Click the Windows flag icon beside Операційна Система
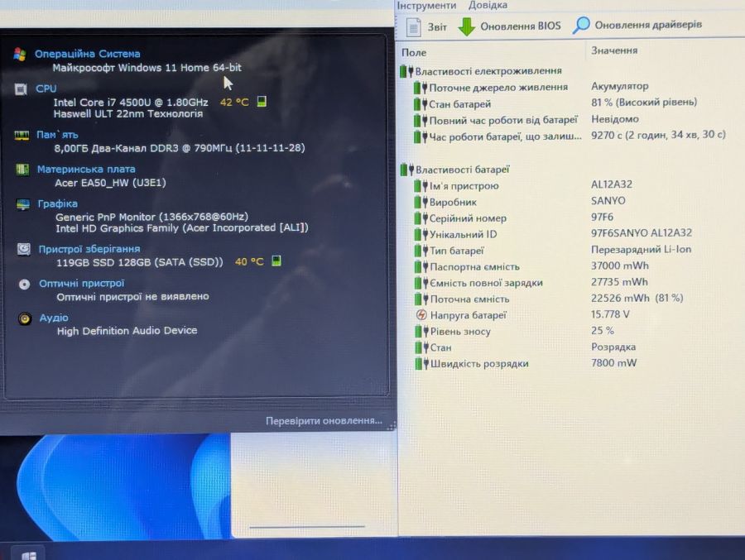 [20, 54]
